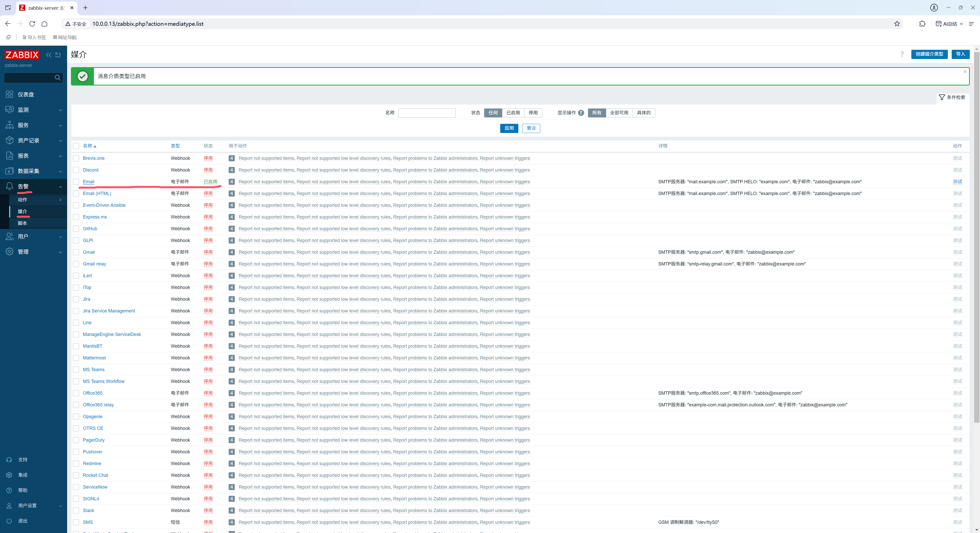
Task: Reload the page in the browser
Action: [32, 23]
